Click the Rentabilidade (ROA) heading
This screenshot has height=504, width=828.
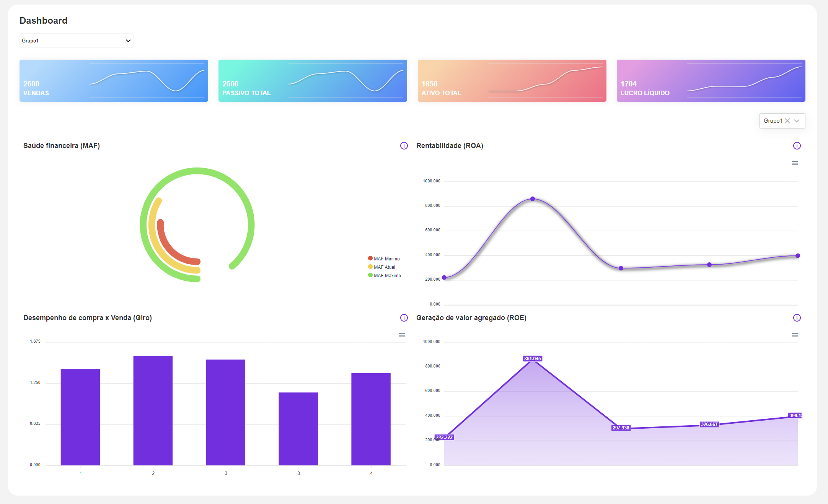[x=450, y=146]
